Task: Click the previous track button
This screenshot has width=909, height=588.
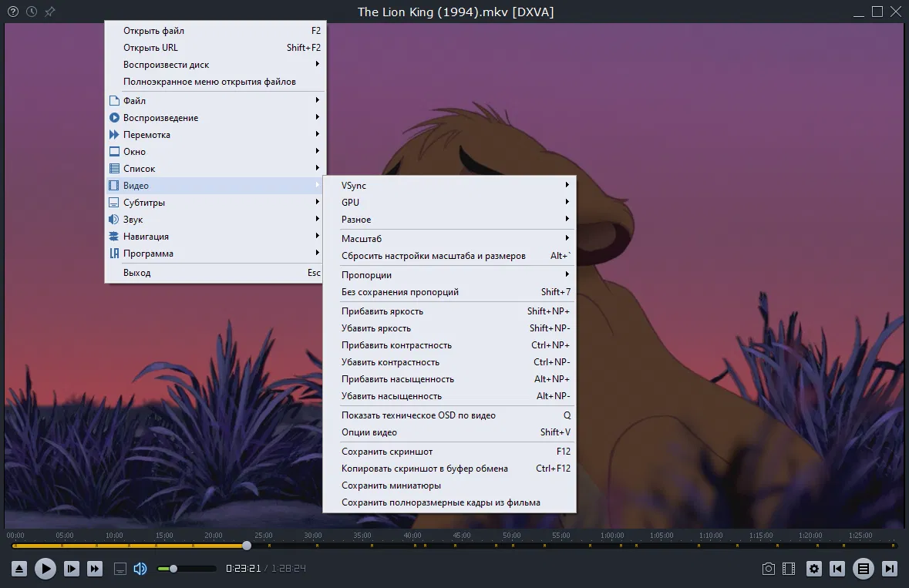Action: (x=837, y=569)
